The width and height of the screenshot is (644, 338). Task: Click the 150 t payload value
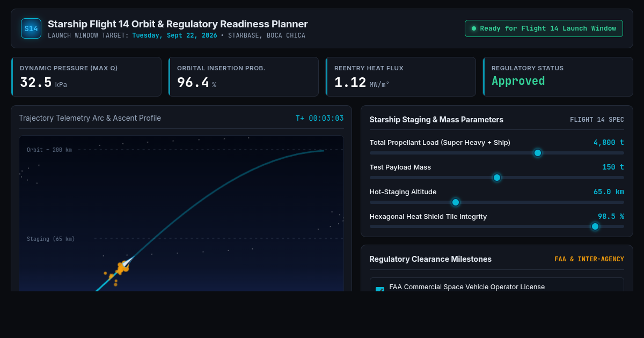[613, 167]
